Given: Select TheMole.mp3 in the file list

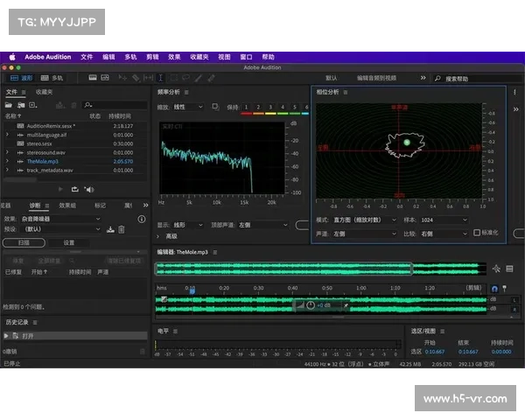Looking at the screenshot, I should (x=45, y=161).
